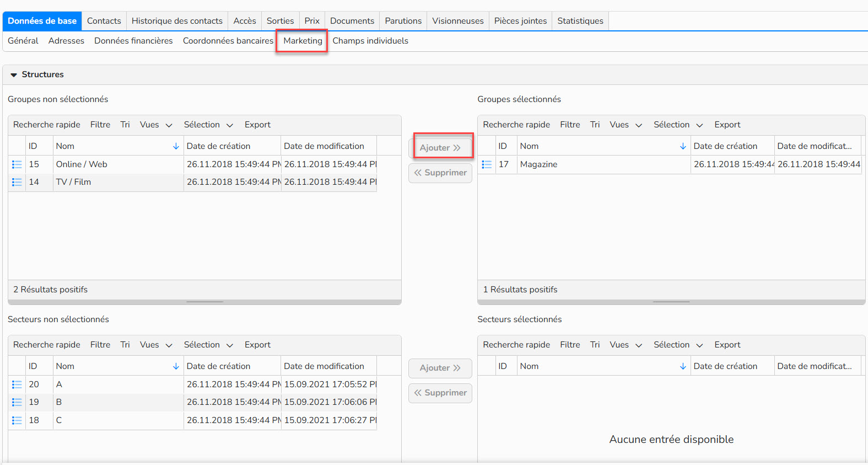Open the Adresses sub-tab
The image size is (868, 465).
(66, 41)
